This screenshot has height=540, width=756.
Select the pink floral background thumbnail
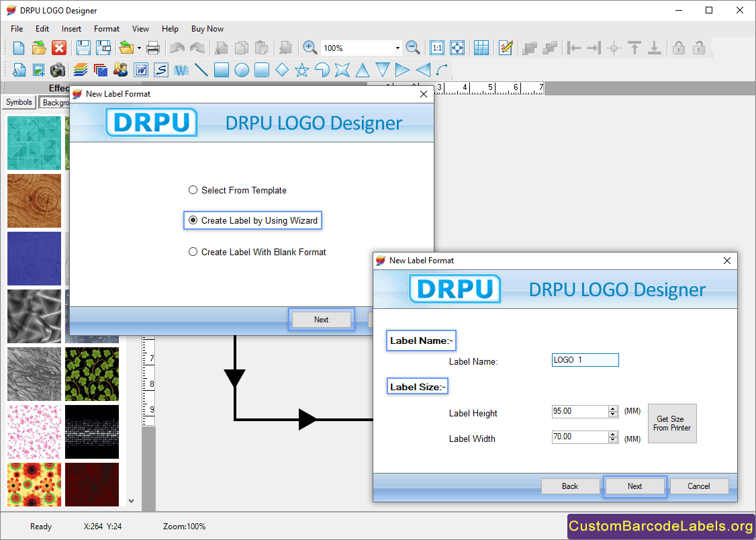pos(34,431)
